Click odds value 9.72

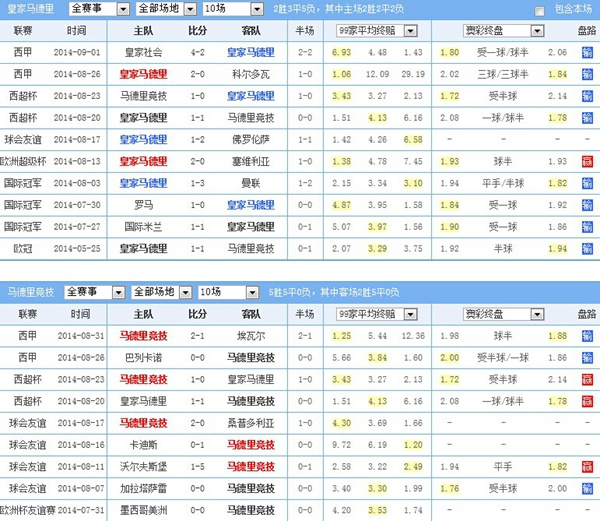point(341,445)
